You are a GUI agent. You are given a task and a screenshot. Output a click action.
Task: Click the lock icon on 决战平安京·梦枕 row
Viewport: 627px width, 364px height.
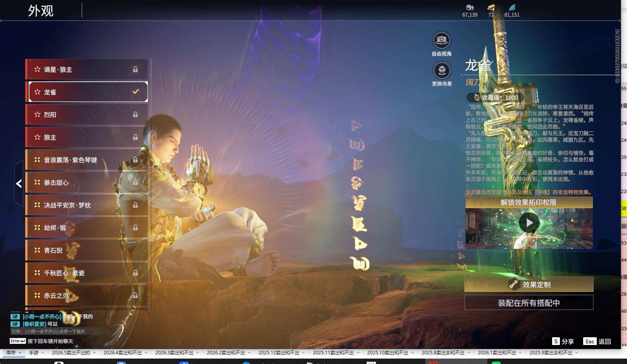click(135, 205)
